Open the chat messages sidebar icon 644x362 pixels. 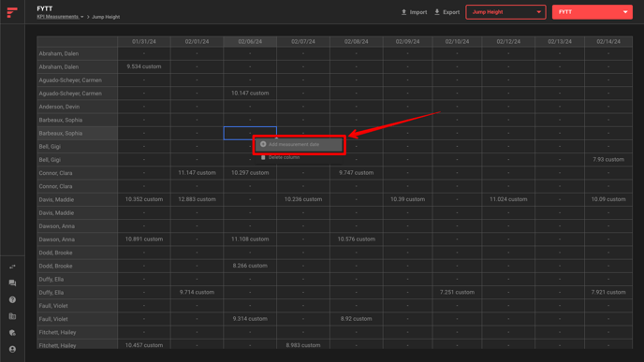(x=12, y=283)
